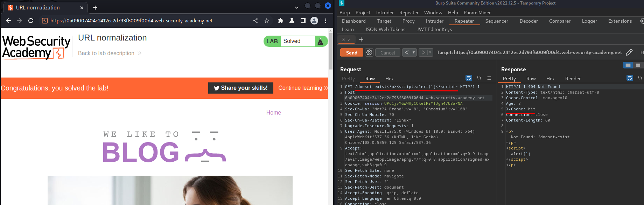Open the Project menu
This screenshot has width=644, height=205.
tap(363, 13)
